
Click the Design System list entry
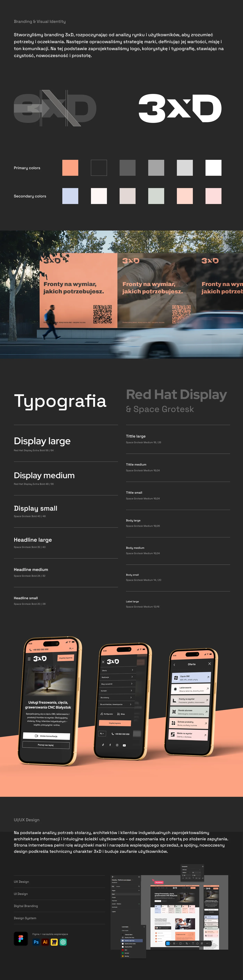(25, 918)
